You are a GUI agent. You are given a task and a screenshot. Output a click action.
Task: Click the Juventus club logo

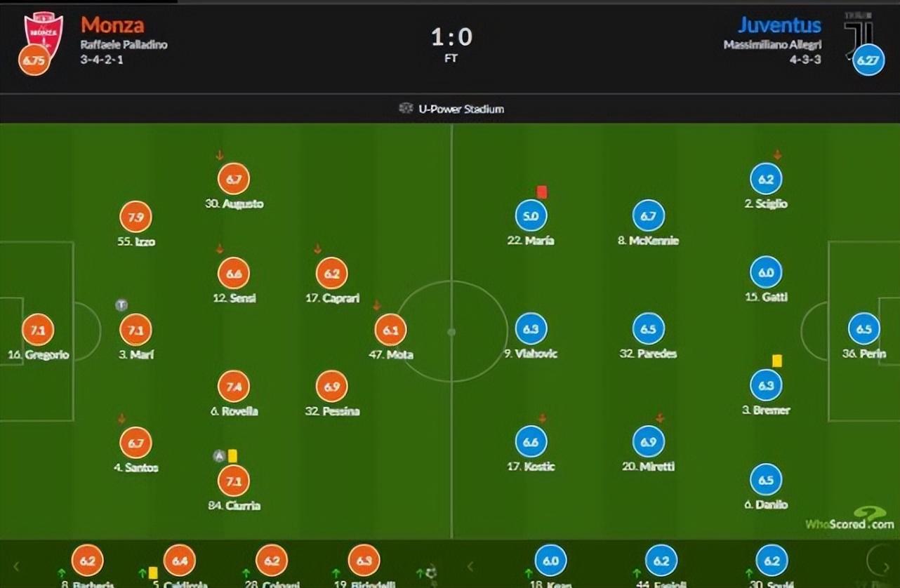point(858,31)
